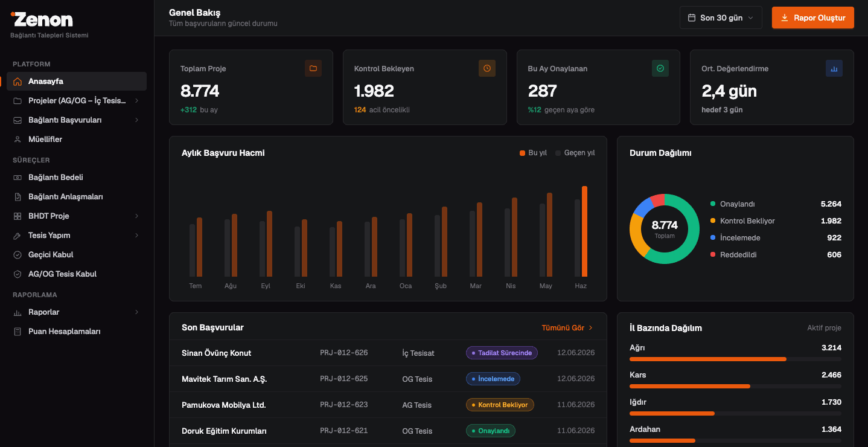This screenshot has width=868, height=447.
Task: Click the clock icon on Kontrol Bekleyen card
Action: point(487,68)
